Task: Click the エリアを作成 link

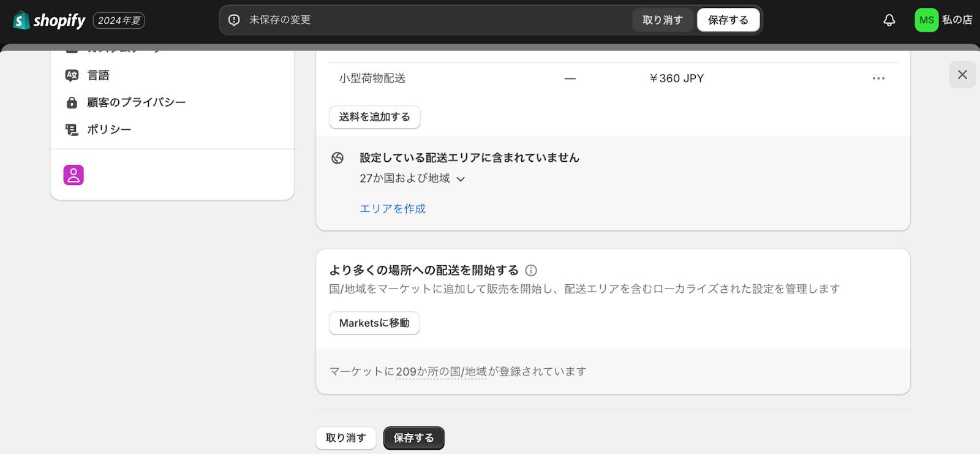Action: 393,209
